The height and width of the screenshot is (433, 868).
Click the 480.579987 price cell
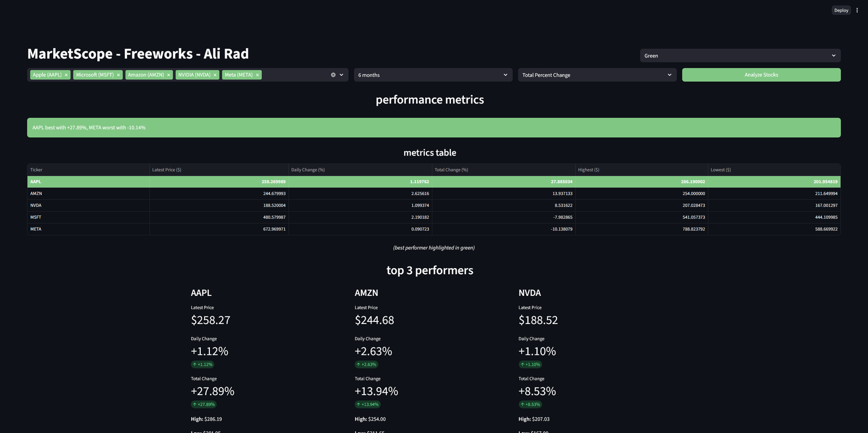pyautogui.click(x=219, y=217)
